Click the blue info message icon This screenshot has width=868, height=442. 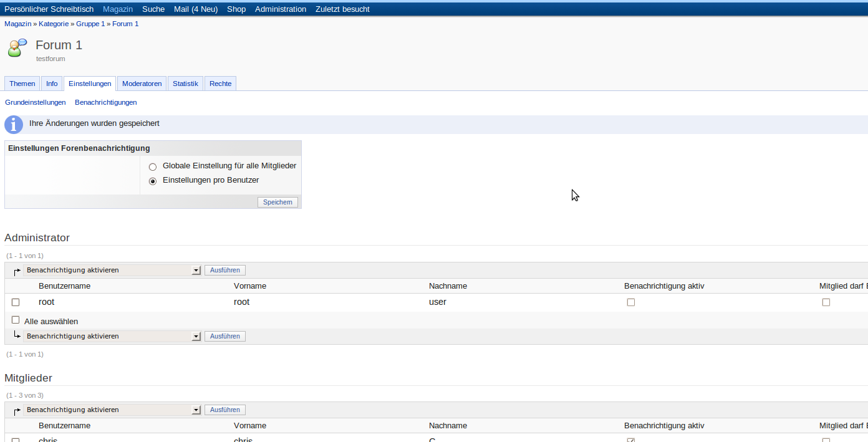14,125
